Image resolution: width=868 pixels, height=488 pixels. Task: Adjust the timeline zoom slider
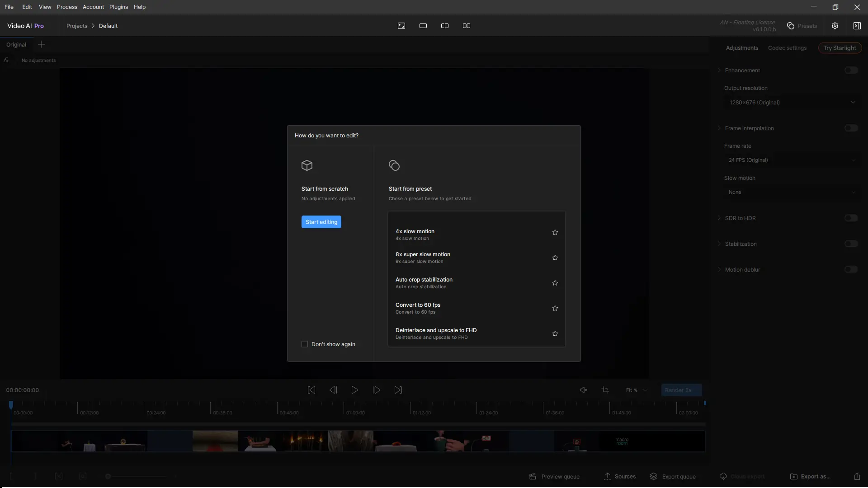click(x=108, y=476)
